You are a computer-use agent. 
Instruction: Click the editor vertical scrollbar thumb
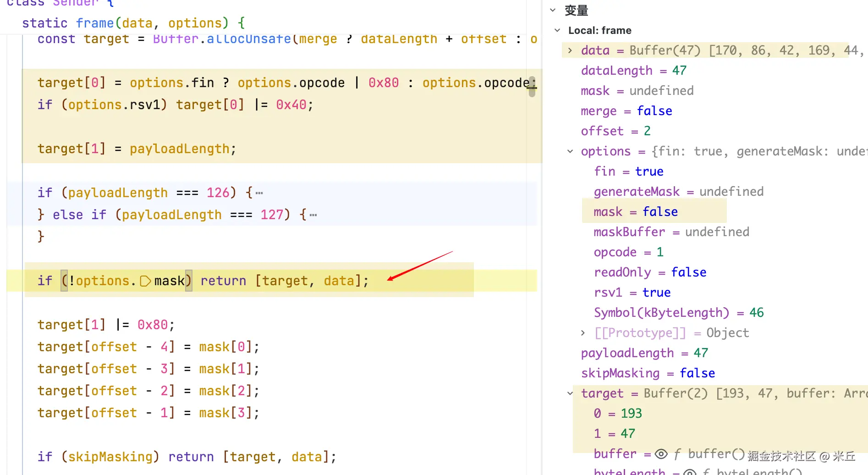[x=532, y=86]
